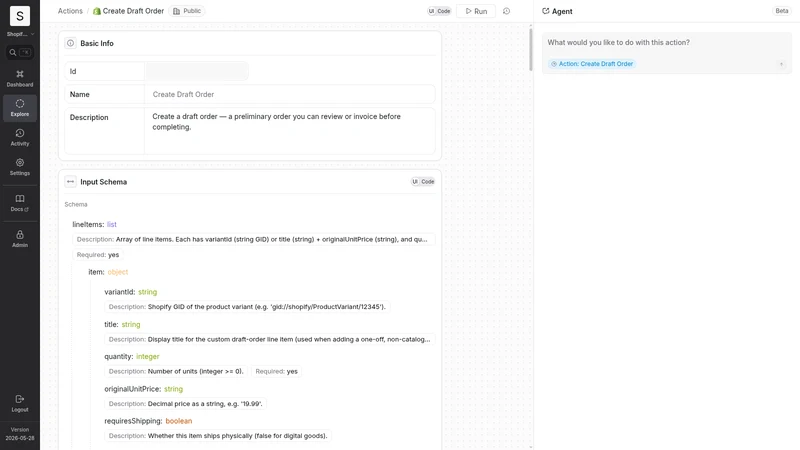View run history via clock icon
This screenshot has width=800, height=450.
(506, 11)
